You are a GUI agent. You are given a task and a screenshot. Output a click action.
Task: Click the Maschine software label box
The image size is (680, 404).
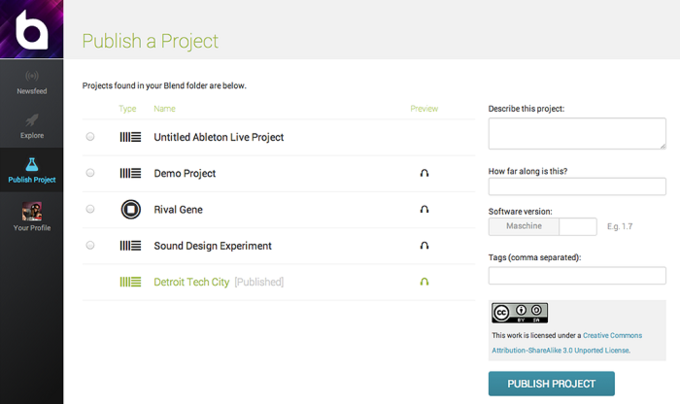tap(524, 226)
